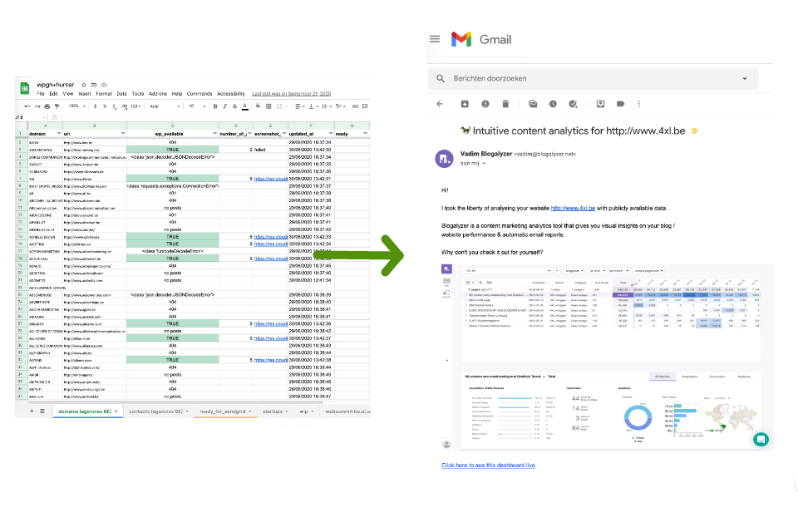The image size is (798, 532).
Task: Open horizontal align dropdown in Sheets
Action: [x=300, y=106]
